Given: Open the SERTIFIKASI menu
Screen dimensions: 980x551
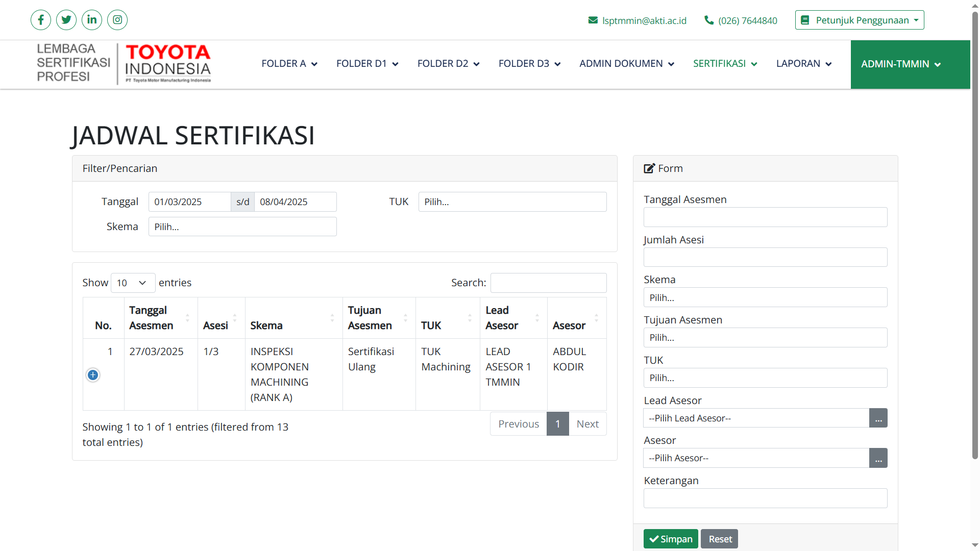Looking at the screenshot, I should click(725, 64).
